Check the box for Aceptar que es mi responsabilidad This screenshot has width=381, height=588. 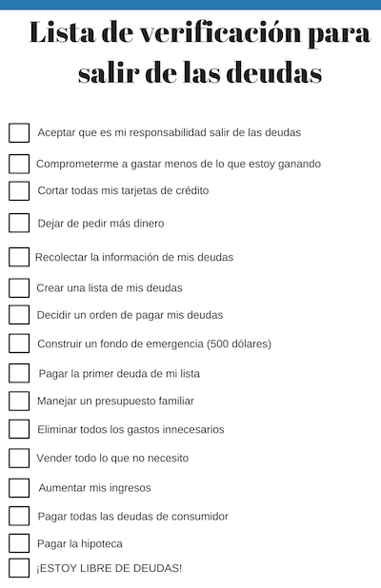point(19,133)
